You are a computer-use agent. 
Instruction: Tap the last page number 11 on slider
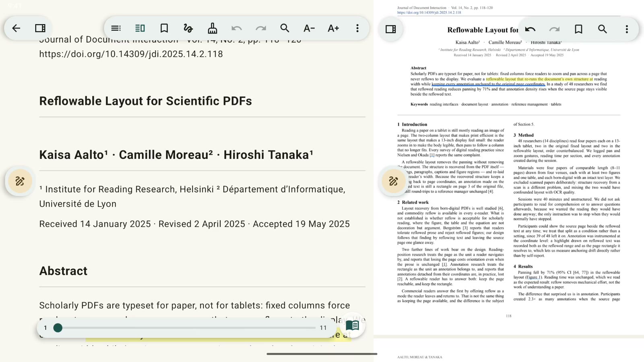click(x=323, y=328)
